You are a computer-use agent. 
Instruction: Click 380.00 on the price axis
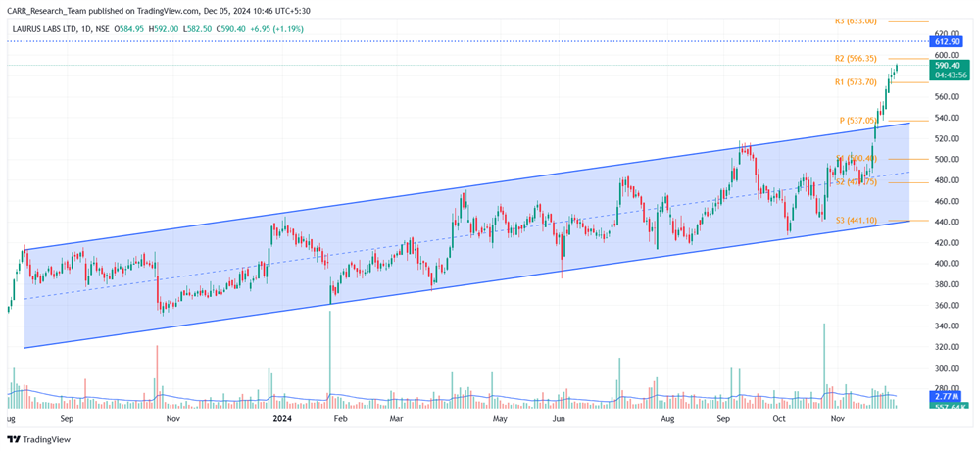pyautogui.click(x=947, y=284)
